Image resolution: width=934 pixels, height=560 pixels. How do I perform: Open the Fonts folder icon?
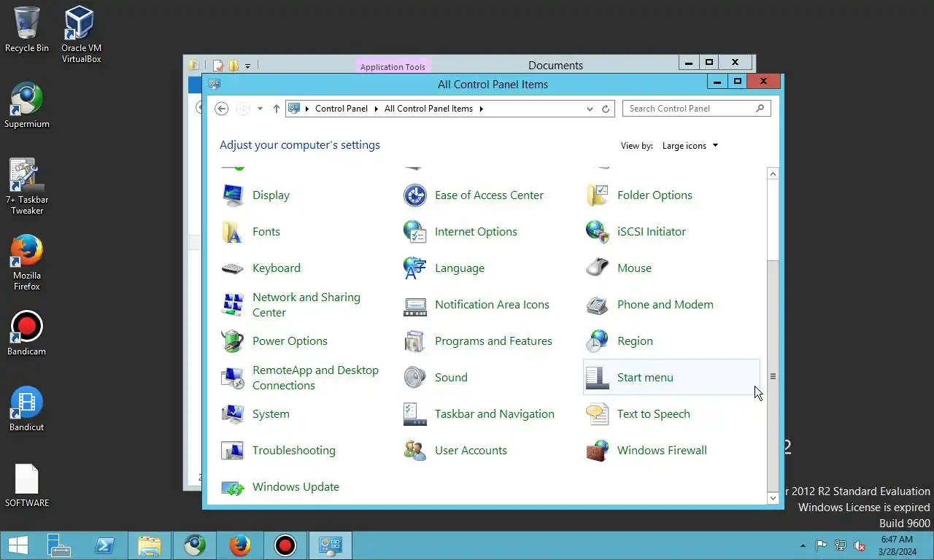(x=233, y=232)
